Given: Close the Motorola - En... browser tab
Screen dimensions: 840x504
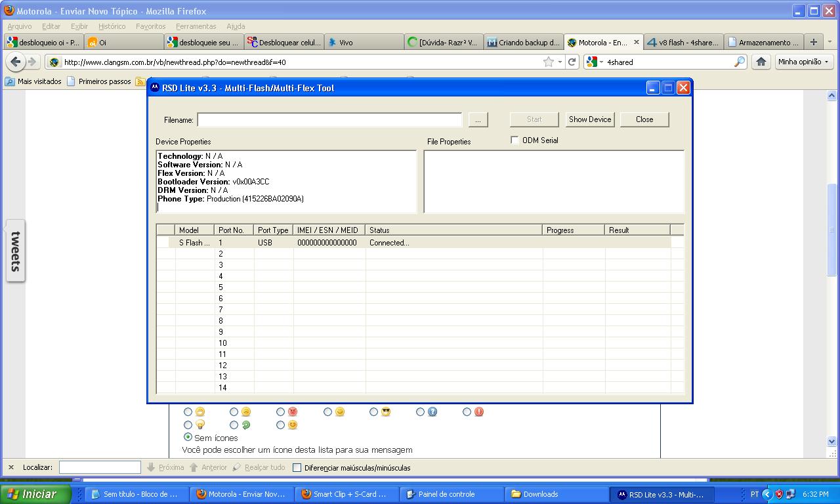Looking at the screenshot, I should (636, 42).
